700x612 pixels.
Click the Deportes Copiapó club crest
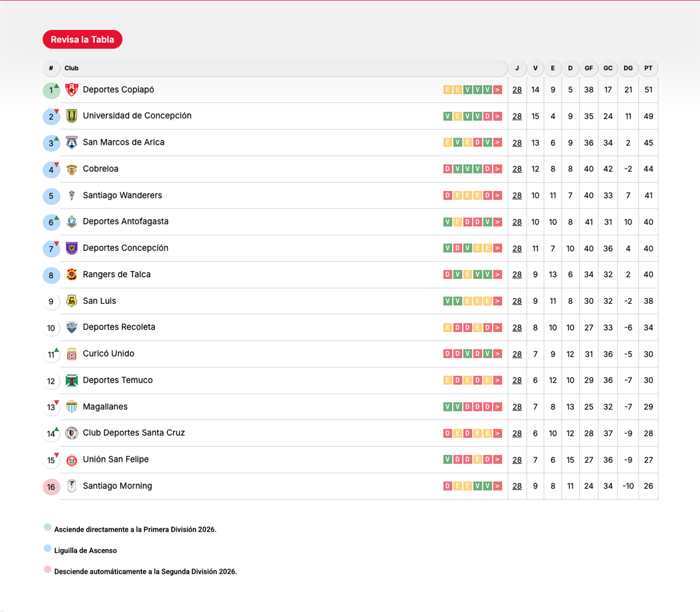pos(72,90)
